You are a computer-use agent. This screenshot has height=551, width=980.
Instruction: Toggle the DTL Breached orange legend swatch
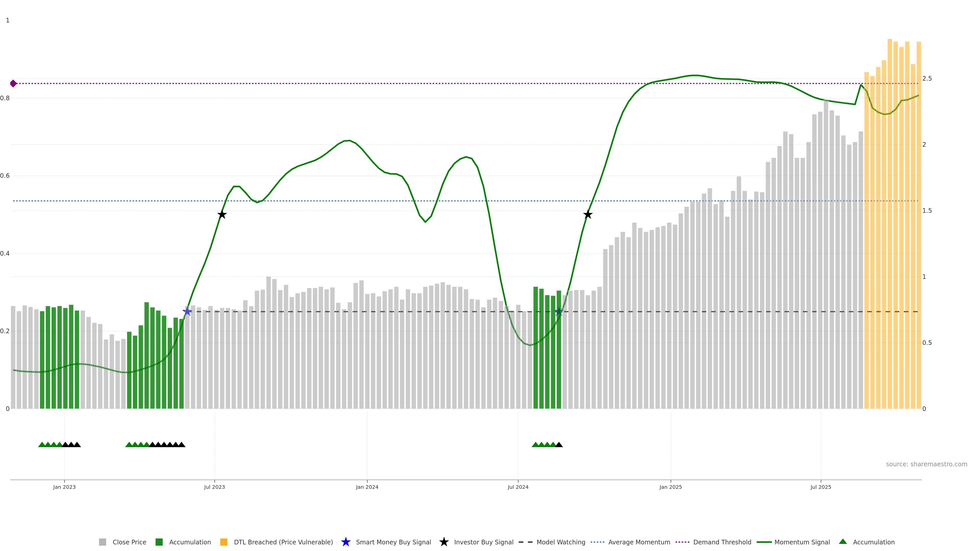pyautogui.click(x=224, y=542)
